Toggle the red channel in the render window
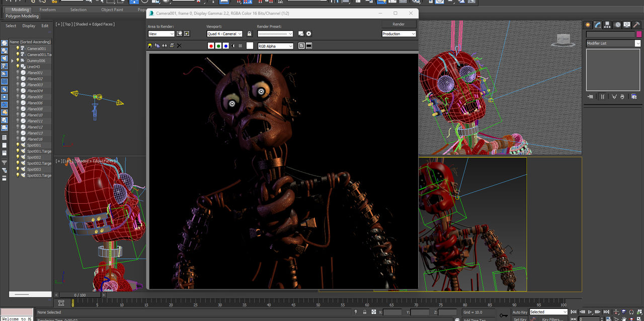The width and height of the screenshot is (644, 321). point(211,45)
